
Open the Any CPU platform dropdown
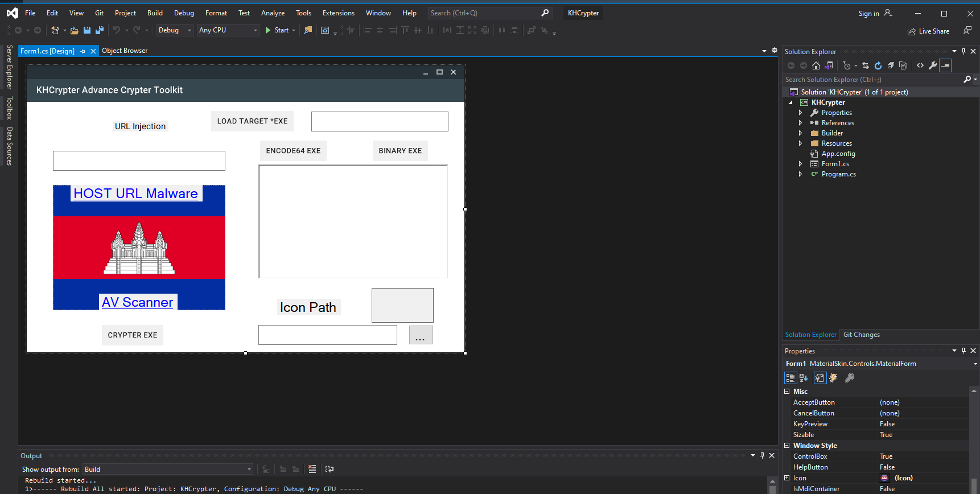[x=228, y=30]
